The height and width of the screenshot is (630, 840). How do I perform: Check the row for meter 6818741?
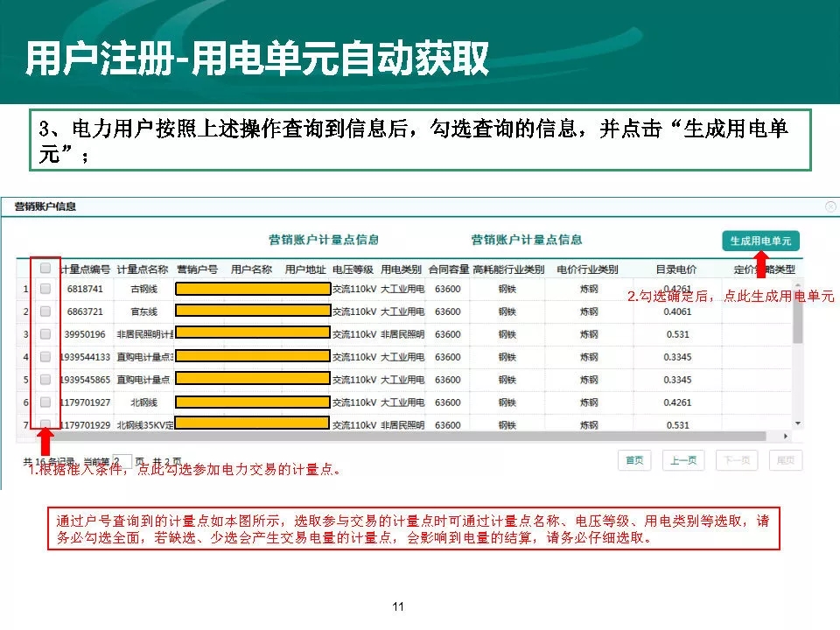(45, 288)
